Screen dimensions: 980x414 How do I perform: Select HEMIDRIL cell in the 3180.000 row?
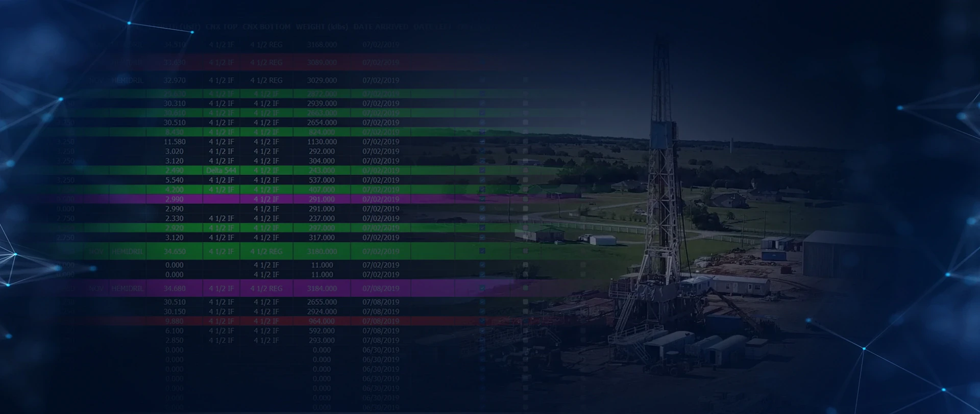(x=128, y=251)
